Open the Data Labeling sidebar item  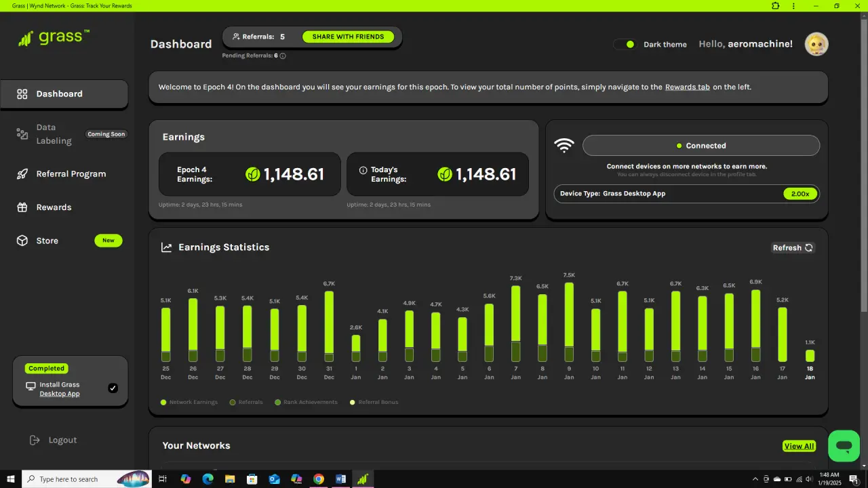coord(64,134)
